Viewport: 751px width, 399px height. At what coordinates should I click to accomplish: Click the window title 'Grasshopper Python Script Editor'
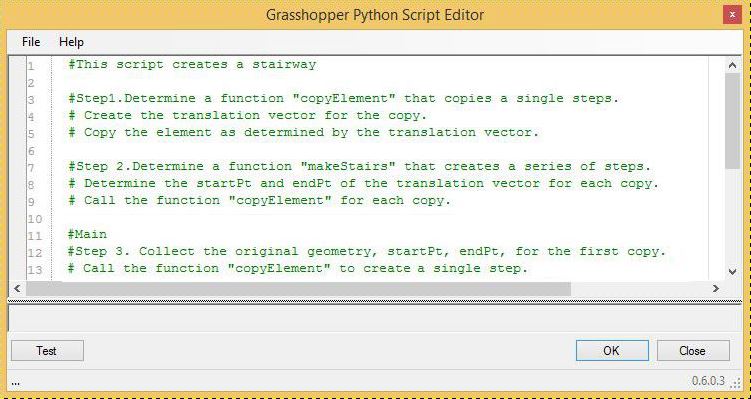pyautogui.click(x=375, y=15)
